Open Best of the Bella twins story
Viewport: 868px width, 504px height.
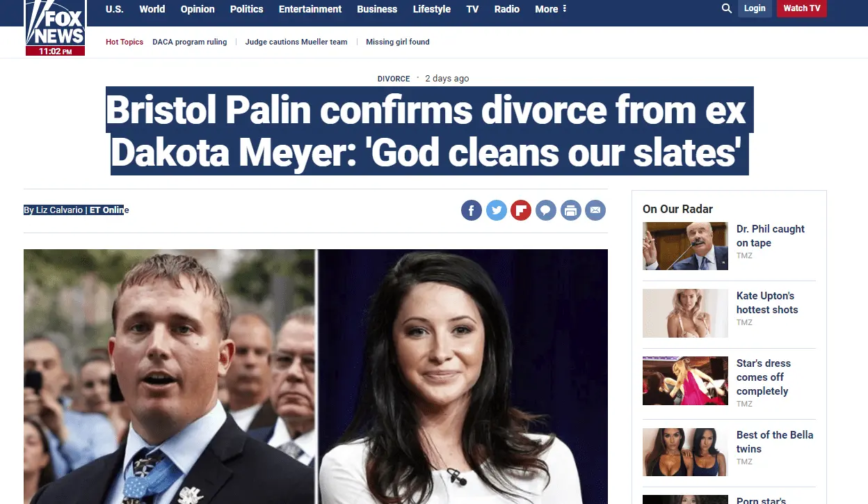point(775,441)
